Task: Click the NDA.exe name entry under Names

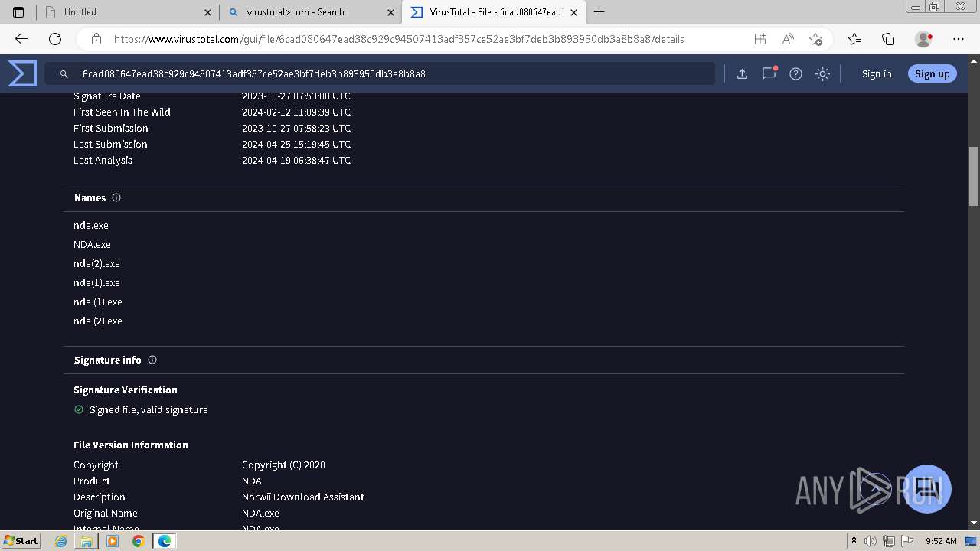Action: pos(92,244)
